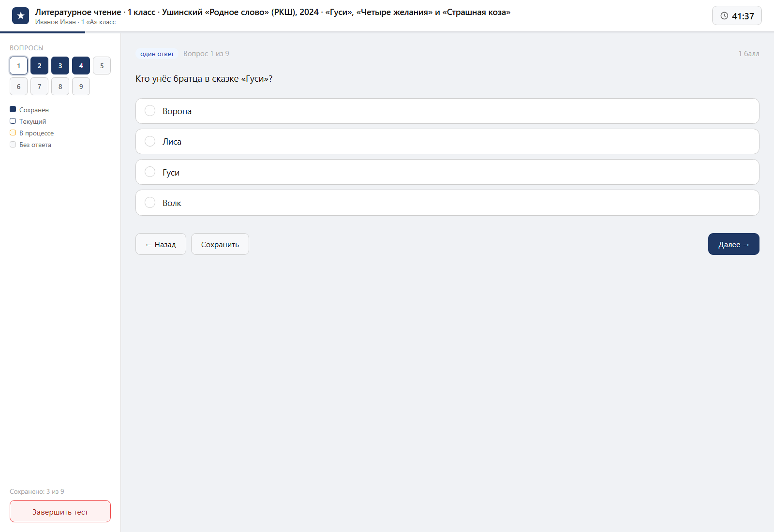This screenshot has height=532, width=774.
Task: Jump to question 3
Action: 60,66
